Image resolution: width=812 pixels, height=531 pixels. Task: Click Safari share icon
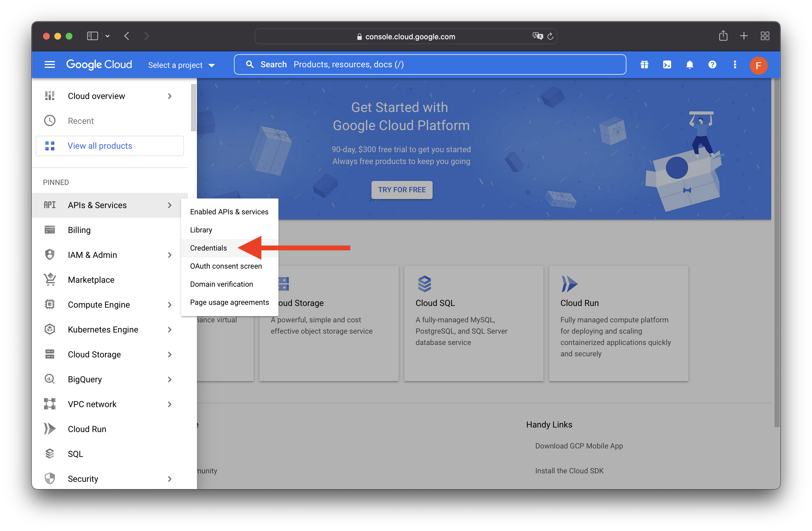click(723, 36)
